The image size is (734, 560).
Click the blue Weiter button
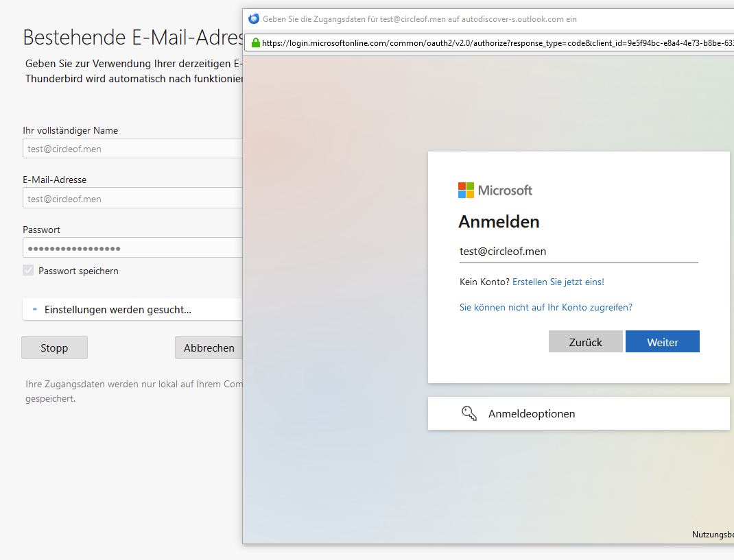click(663, 342)
